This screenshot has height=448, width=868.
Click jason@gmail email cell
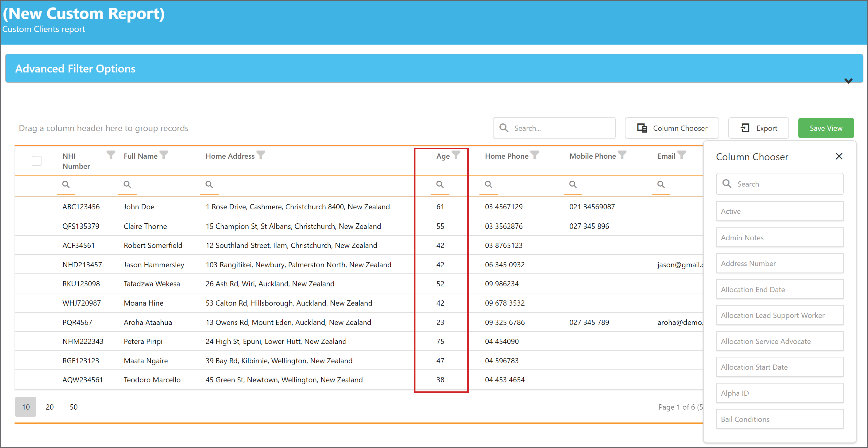[x=680, y=265]
